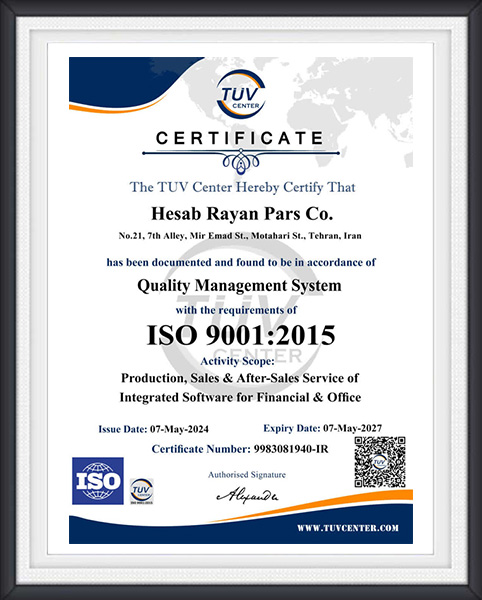Click "Production, Sales & After-Sales Service of" line
The image size is (482, 600).
tap(240, 378)
